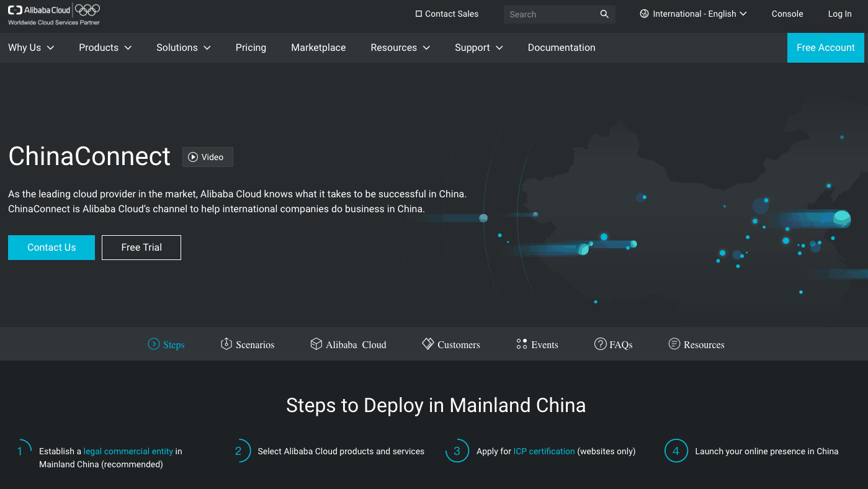This screenshot has height=489, width=868.
Task: Click the Alibaba Cloud logo
Action: coord(39,10)
